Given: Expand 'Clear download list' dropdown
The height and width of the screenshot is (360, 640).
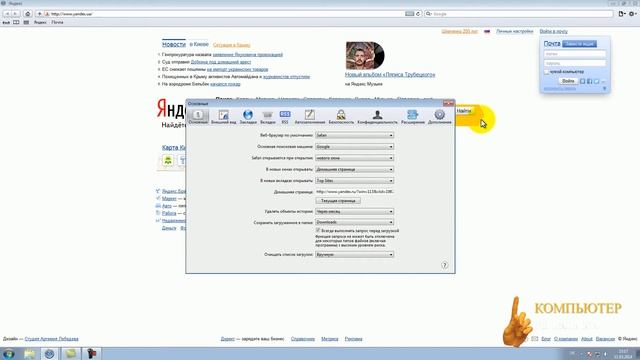Looking at the screenshot, I should [x=354, y=254].
